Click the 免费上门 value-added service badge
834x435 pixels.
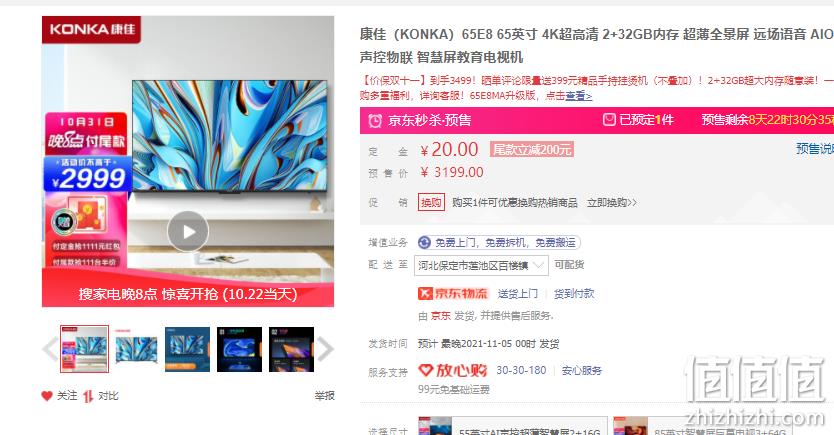499,242
